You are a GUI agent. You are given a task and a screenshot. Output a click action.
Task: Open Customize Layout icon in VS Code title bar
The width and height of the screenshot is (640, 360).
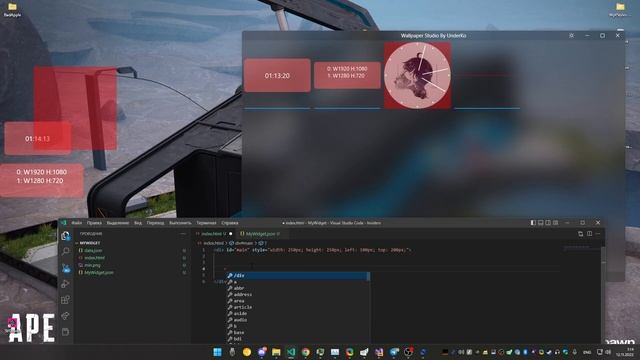coord(555,223)
